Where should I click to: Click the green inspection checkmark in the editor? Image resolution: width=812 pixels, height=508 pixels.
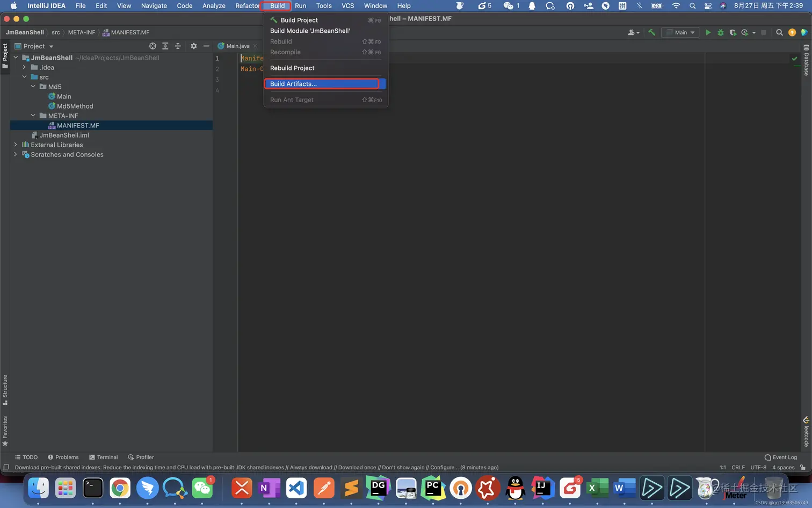pyautogui.click(x=794, y=58)
